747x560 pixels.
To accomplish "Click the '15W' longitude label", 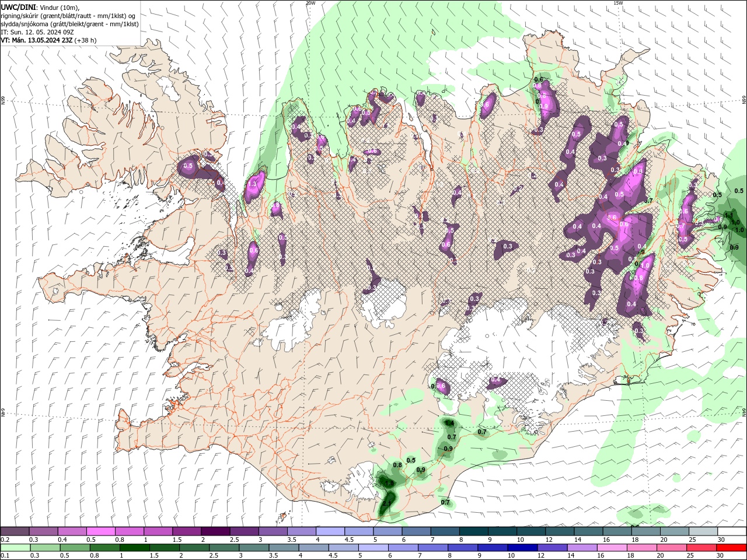I will point(618,2).
